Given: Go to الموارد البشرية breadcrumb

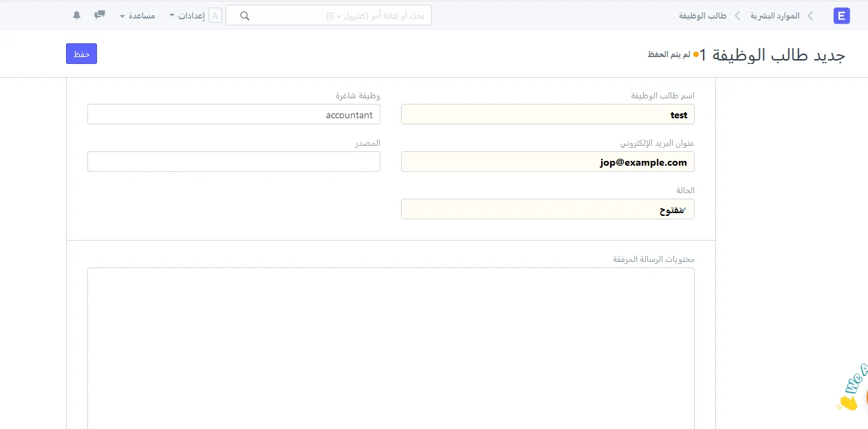Looking at the screenshot, I should pyautogui.click(x=774, y=16).
